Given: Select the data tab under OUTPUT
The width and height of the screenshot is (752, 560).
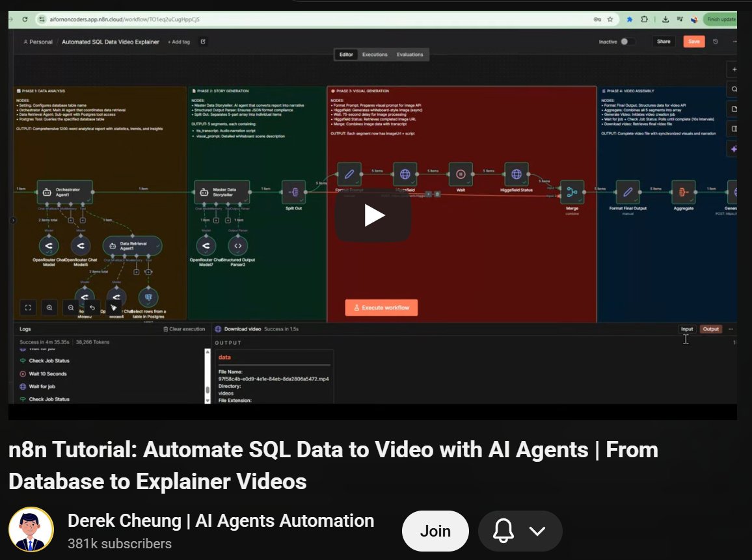Looking at the screenshot, I should point(224,358).
